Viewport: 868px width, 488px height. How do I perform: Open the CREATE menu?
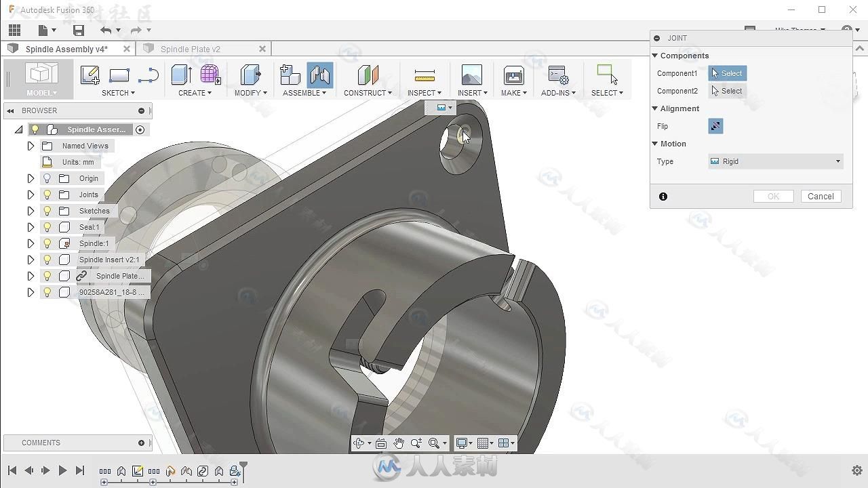tap(195, 93)
